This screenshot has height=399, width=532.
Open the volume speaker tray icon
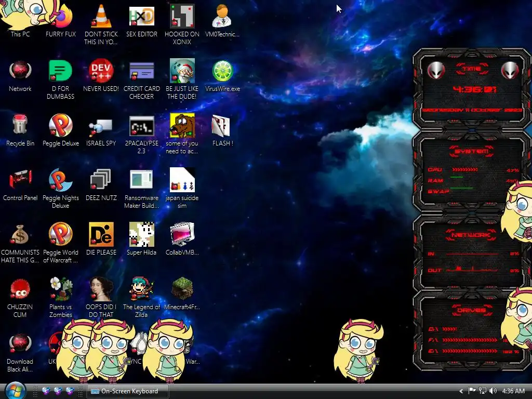[x=493, y=391]
